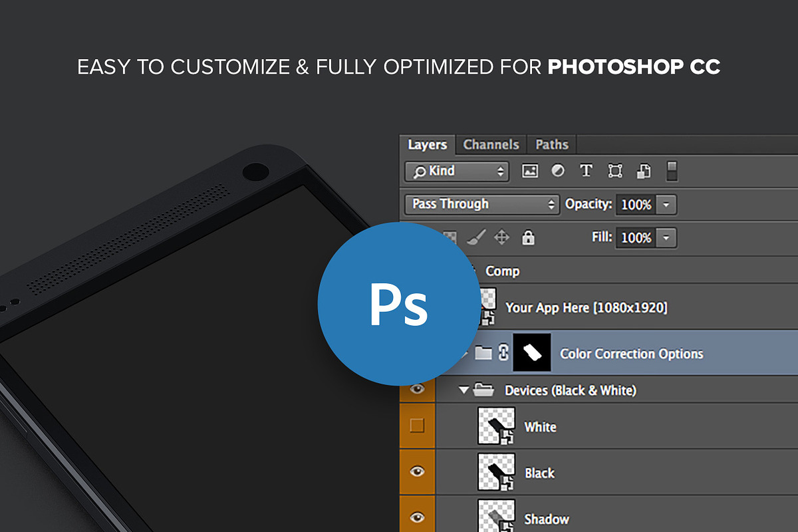Click folder icon of Color Correction Options group
The height and width of the screenshot is (532, 798).
click(x=483, y=353)
